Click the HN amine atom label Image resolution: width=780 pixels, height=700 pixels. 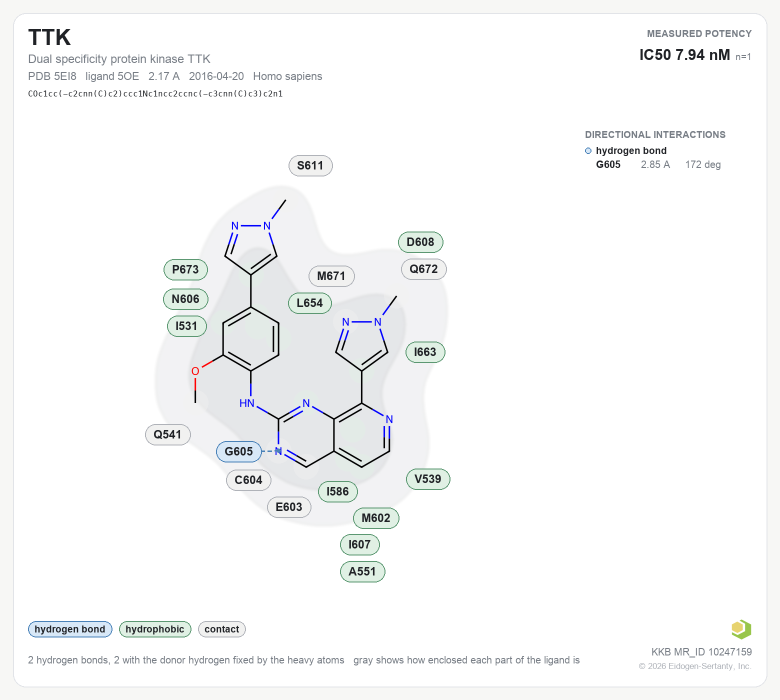pos(247,403)
